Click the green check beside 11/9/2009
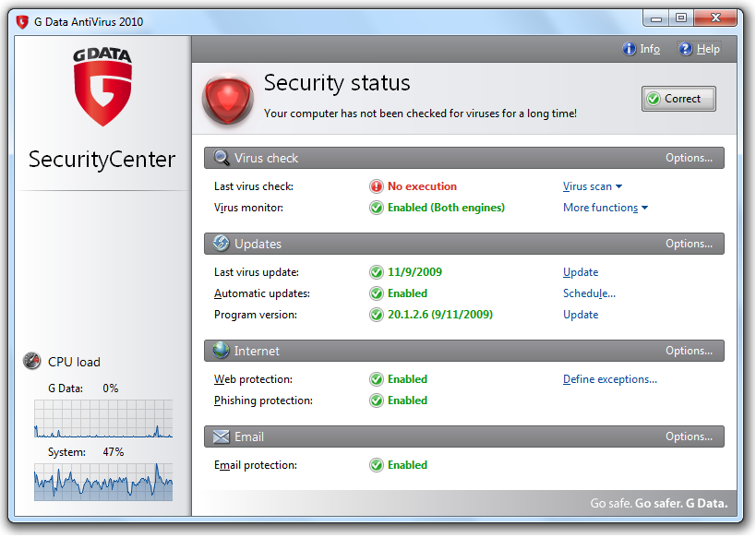Image resolution: width=756 pixels, height=538 pixels. 376,272
